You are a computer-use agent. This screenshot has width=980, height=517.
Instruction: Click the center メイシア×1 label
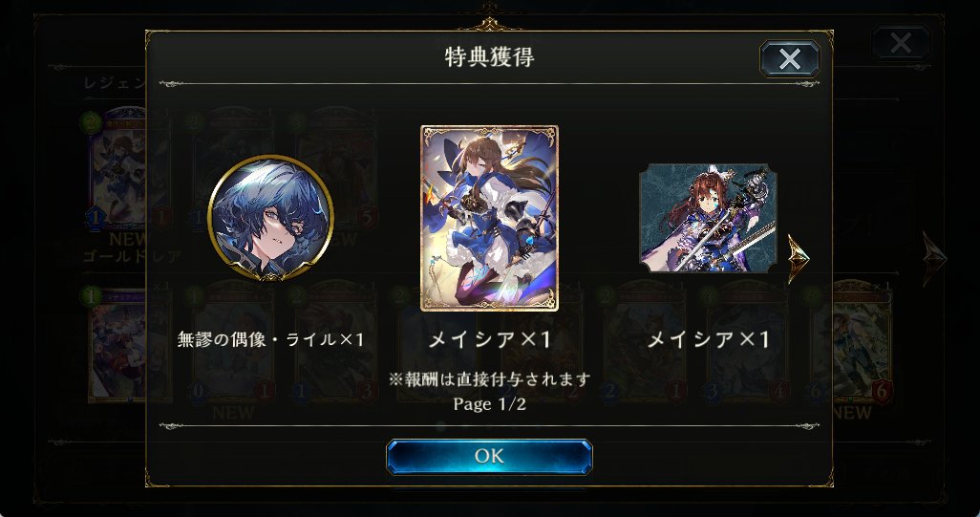489,339
